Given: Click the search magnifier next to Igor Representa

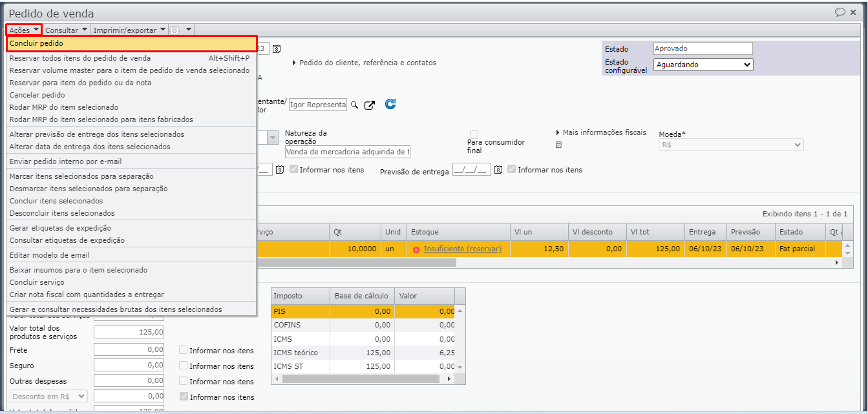Looking at the screenshot, I should click(x=354, y=105).
